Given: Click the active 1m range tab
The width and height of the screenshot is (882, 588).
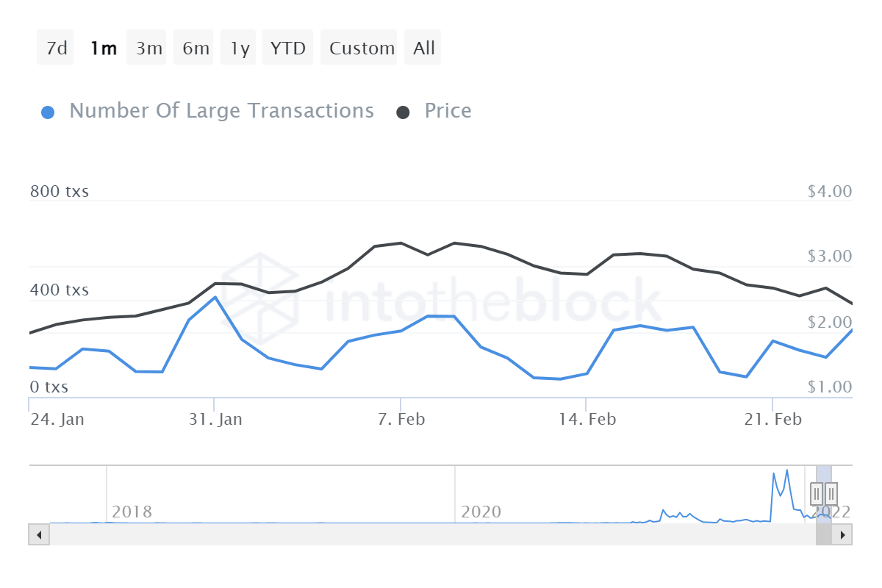Looking at the screenshot, I should coord(103,47).
